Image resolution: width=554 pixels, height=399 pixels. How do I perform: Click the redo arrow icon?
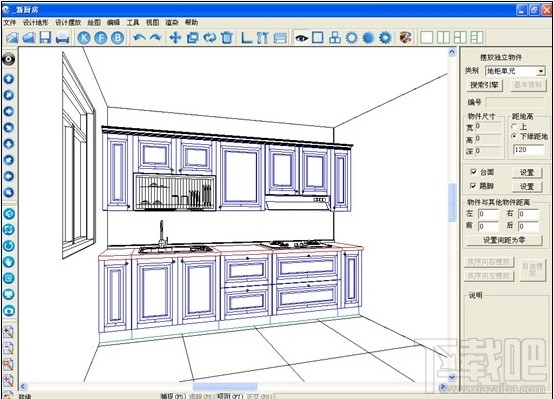(156, 37)
